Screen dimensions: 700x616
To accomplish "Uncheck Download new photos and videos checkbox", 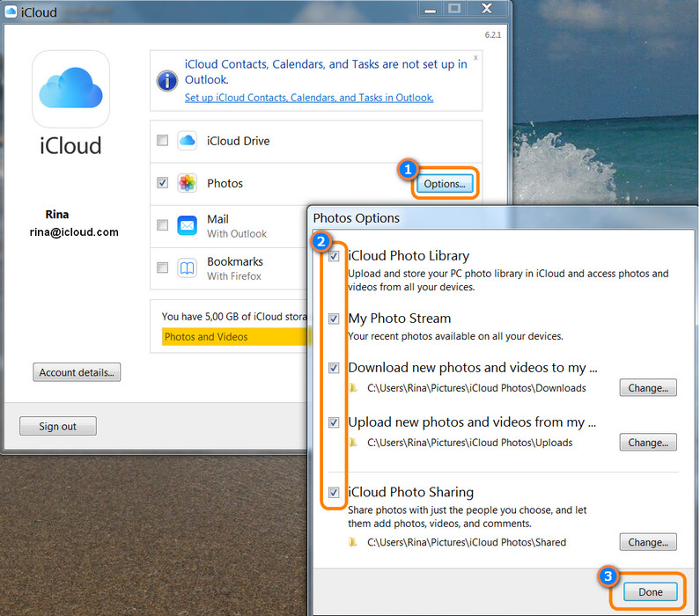I will click(x=334, y=368).
